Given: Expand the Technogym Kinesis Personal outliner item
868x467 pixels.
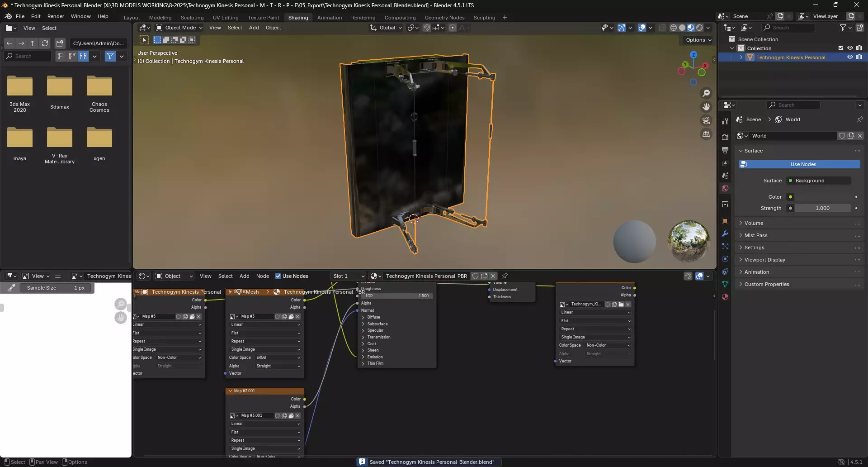Looking at the screenshot, I should (741, 57).
